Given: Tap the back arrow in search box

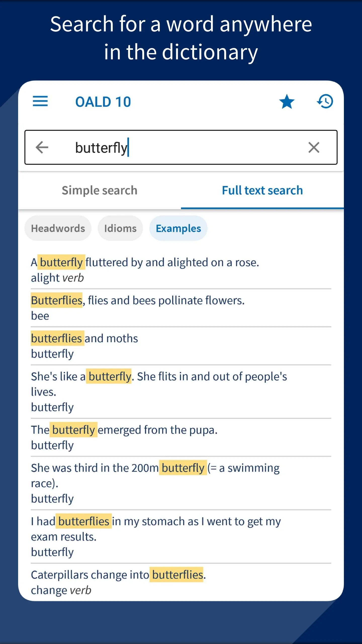Looking at the screenshot, I should [x=42, y=147].
